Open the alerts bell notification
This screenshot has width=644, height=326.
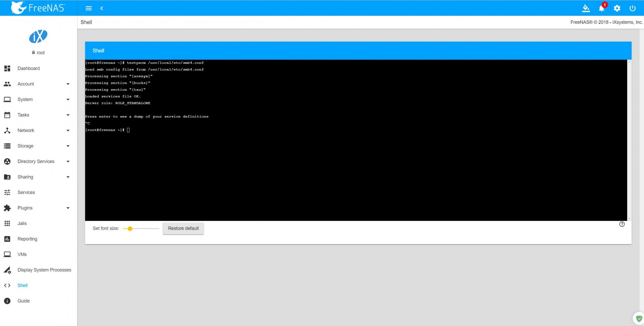602,8
